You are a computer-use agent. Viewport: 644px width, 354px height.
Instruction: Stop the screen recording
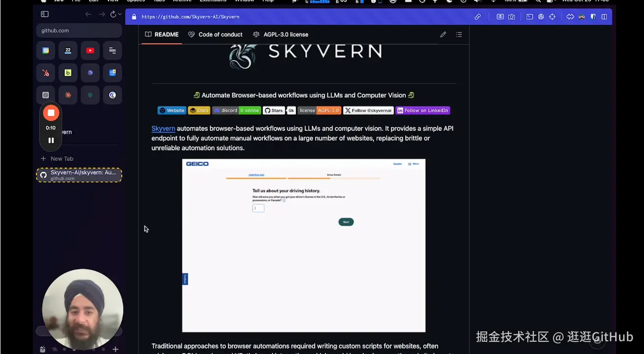click(x=51, y=113)
